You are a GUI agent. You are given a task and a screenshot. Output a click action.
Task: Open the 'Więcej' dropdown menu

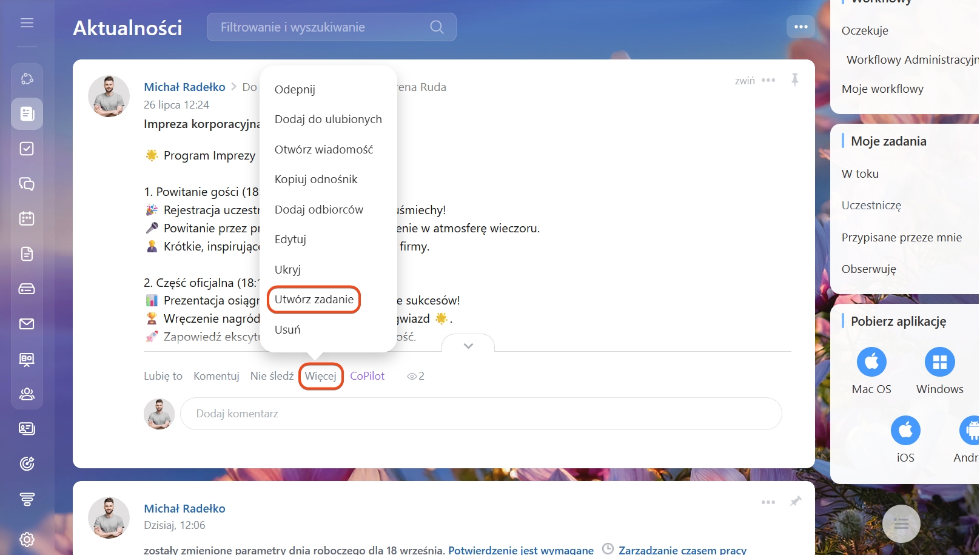[x=320, y=376]
